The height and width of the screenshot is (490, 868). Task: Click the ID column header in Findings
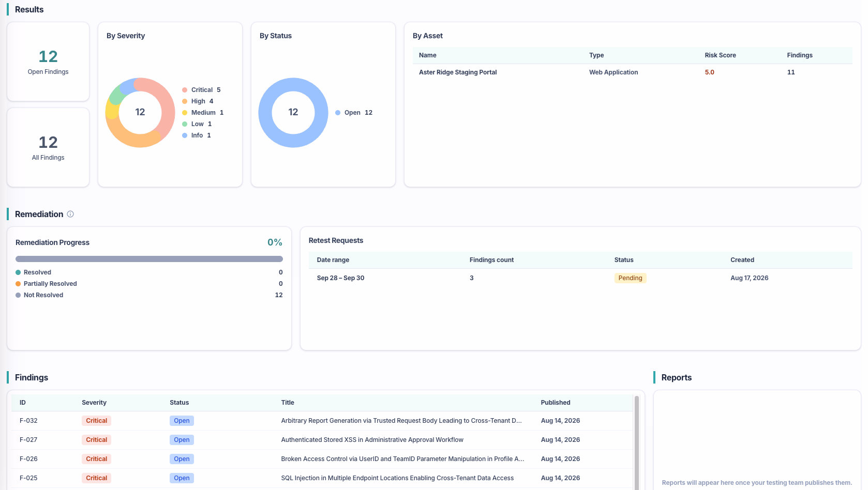tap(23, 403)
